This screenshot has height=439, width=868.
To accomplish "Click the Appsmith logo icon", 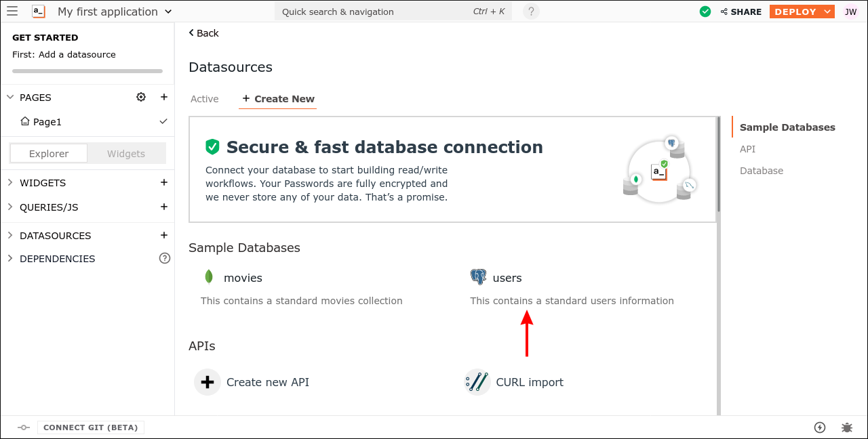I will (x=39, y=12).
